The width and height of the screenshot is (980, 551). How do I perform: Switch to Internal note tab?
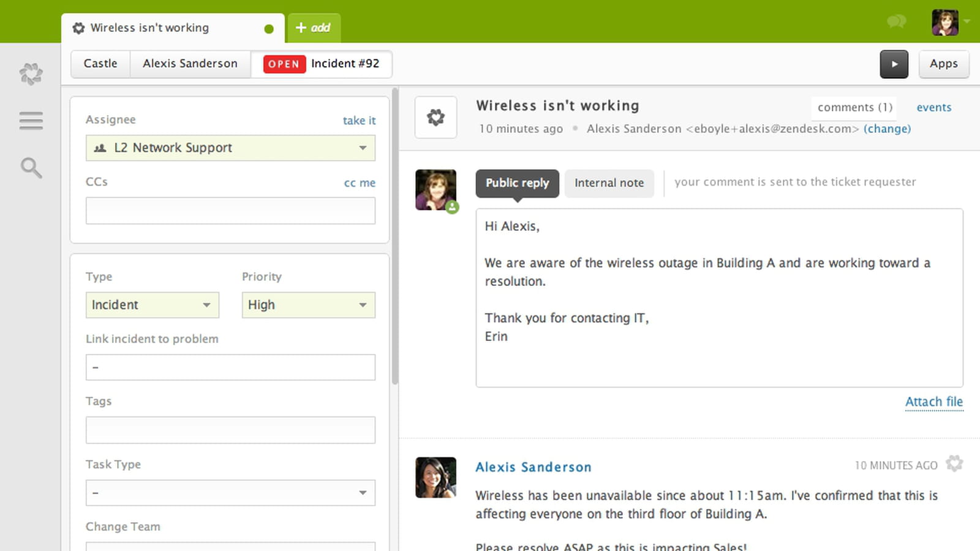click(x=609, y=183)
